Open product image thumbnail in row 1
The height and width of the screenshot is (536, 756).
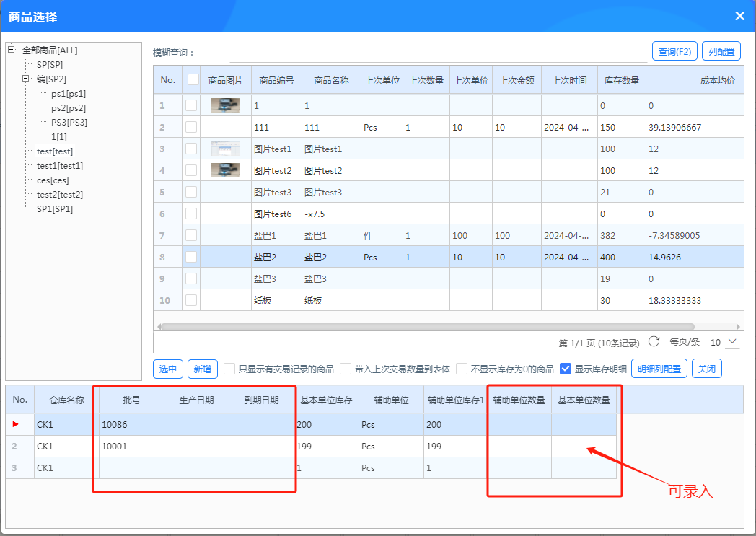click(226, 105)
